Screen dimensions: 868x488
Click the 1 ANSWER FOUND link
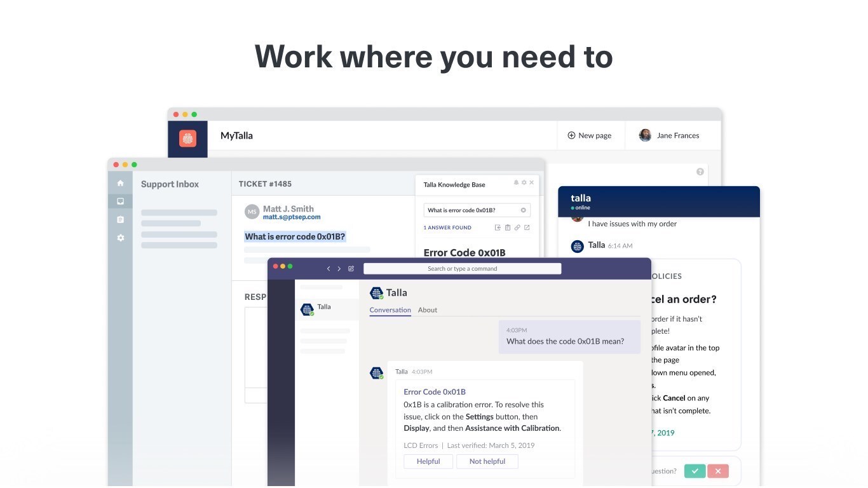[447, 227]
